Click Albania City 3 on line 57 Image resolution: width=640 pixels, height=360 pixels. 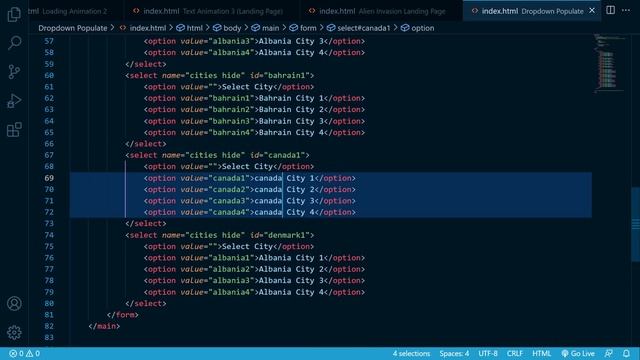(x=291, y=41)
